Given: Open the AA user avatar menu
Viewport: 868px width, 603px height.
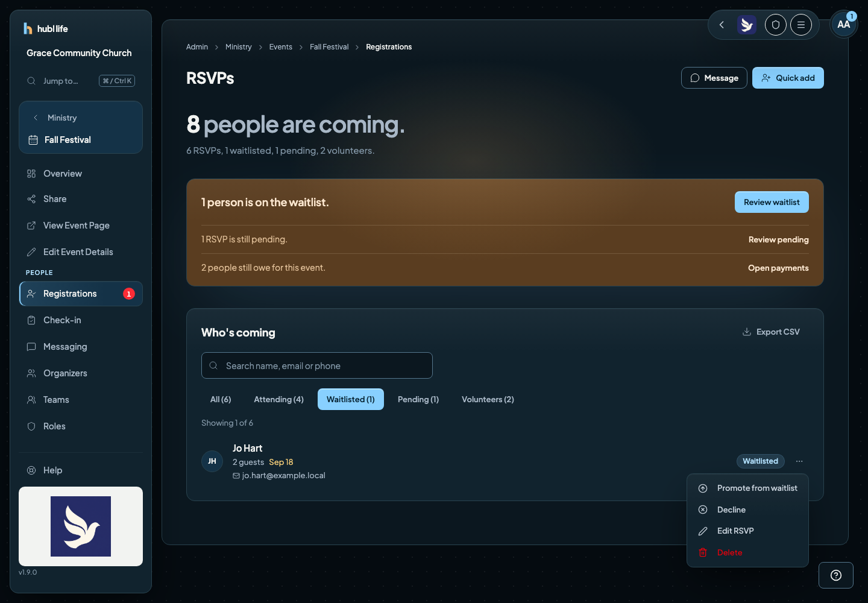Looking at the screenshot, I should point(843,25).
